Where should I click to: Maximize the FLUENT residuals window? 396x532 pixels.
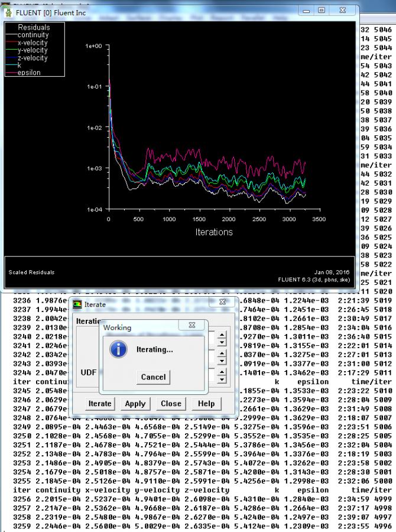pos(322,11)
